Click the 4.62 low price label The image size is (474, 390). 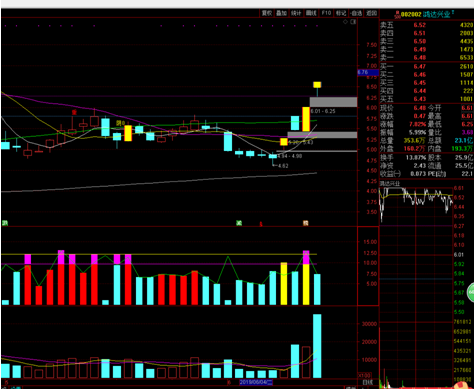283,165
